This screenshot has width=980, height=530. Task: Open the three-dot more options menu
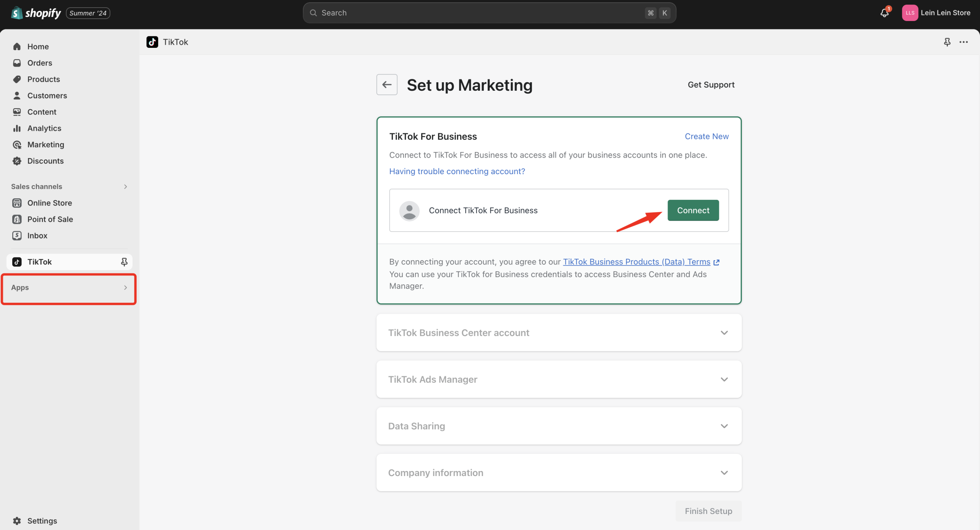(x=964, y=42)
